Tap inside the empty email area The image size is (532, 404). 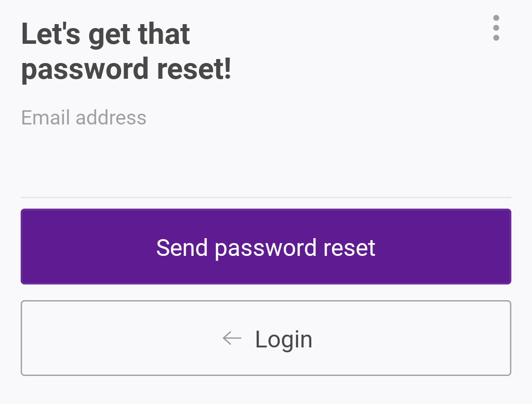(x=296, y=157)
